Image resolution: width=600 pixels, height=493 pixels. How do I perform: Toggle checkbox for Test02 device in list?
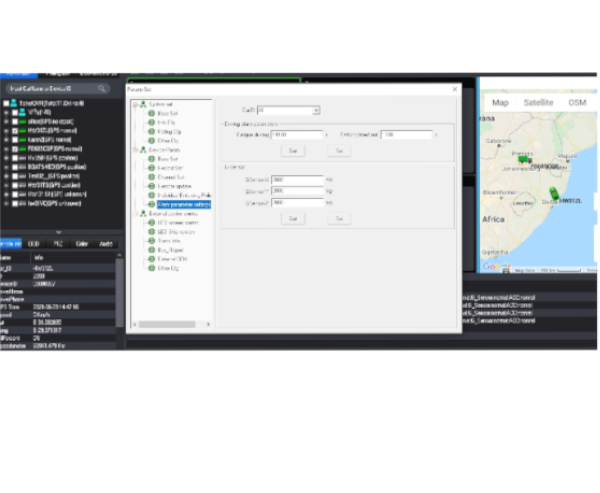(x=14, y=175)
